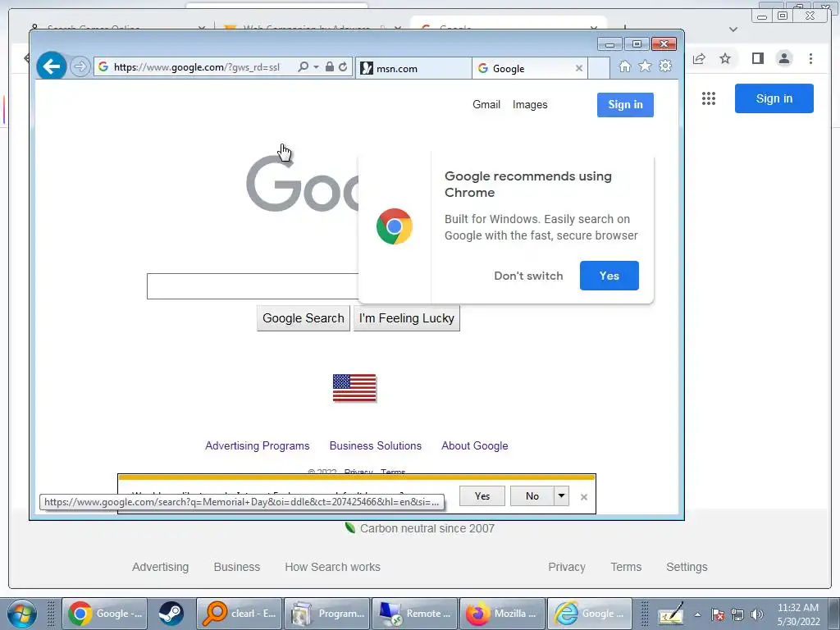This screenshot has width=840, height=630.
Task: Open the address bar dropdown arrow in IE
Action: [316, 67]
